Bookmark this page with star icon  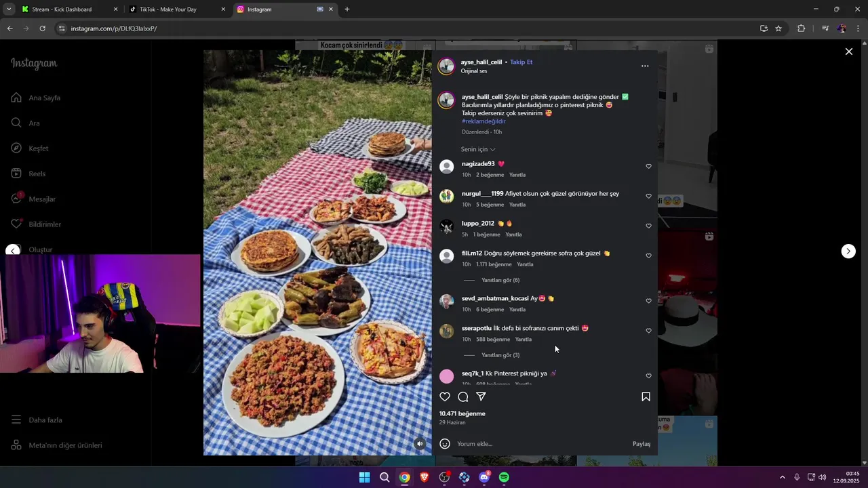[x=778, y=28]
